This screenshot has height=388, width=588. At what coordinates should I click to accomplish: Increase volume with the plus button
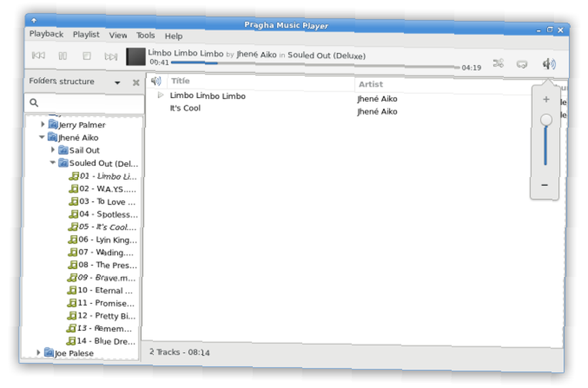[x=546, y=99]
